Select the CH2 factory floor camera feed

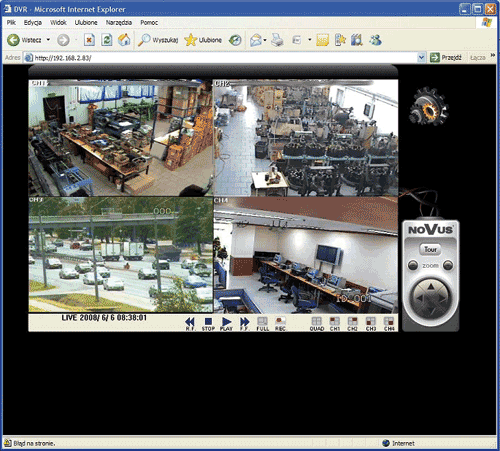[x=306, y=138]
